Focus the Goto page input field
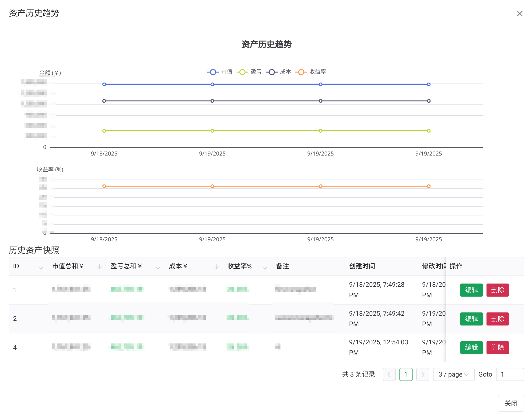532x419 pixels. click(510, 374)
